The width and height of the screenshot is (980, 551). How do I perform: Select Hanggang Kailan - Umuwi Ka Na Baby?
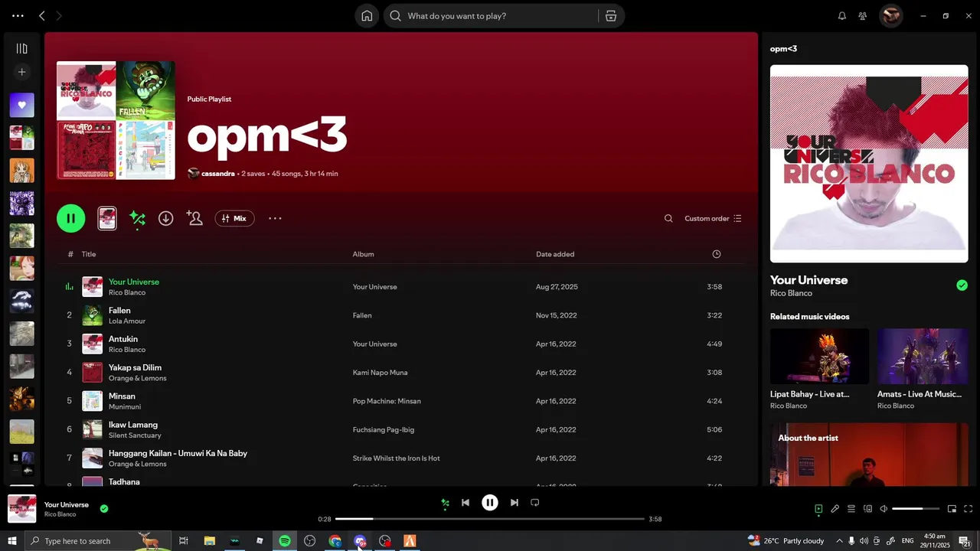pyautogui.click(x=401, y=458)
